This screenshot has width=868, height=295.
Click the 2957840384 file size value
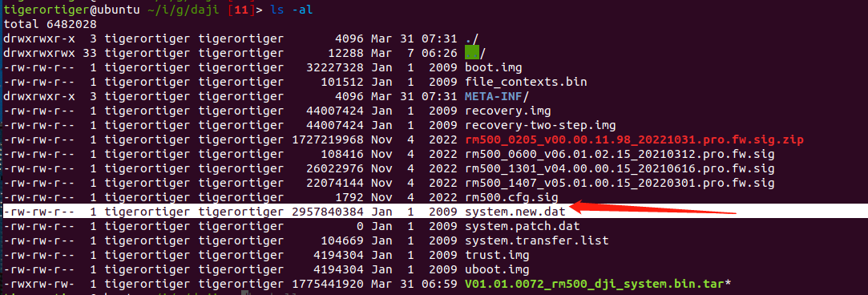coord(328,212)
